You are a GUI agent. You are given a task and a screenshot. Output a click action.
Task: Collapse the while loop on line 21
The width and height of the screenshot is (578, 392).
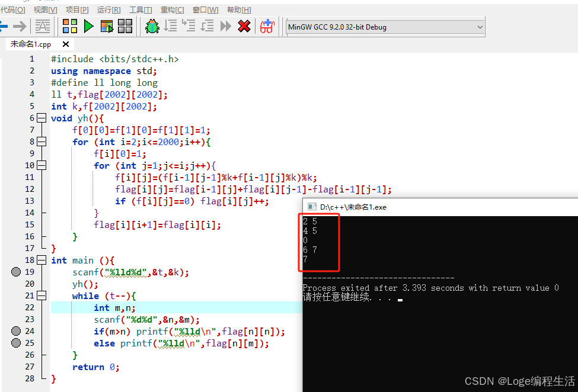pos(41,295)
